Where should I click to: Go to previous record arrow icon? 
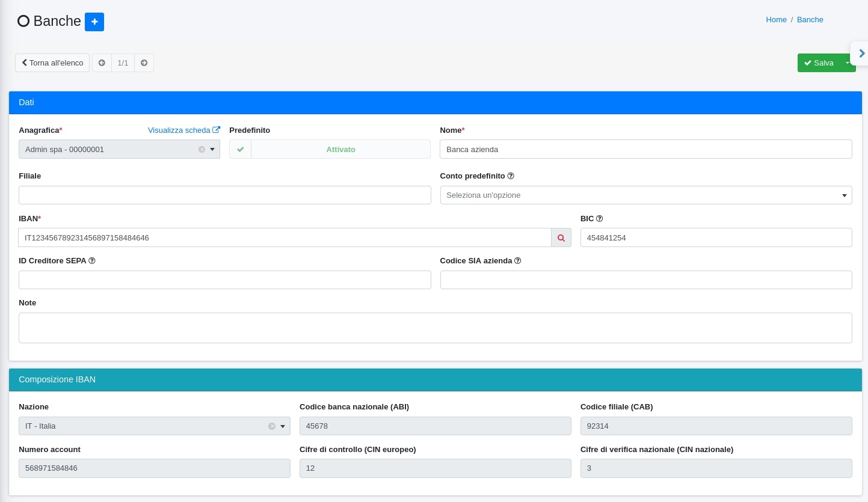coord(102,63)
